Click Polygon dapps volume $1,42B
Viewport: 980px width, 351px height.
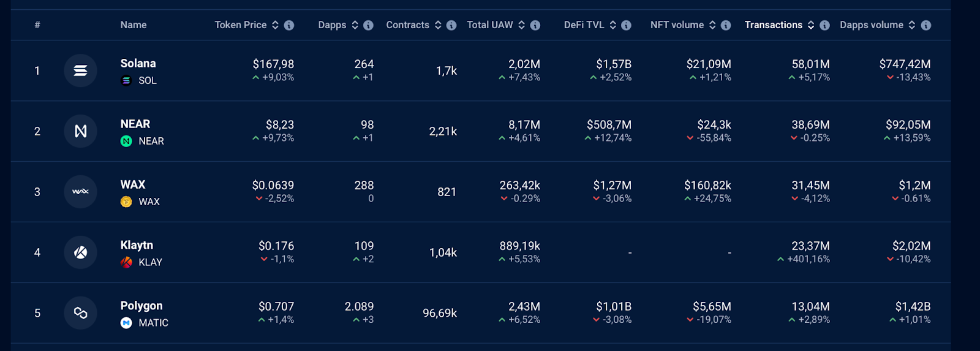click(x=913, y=306)
